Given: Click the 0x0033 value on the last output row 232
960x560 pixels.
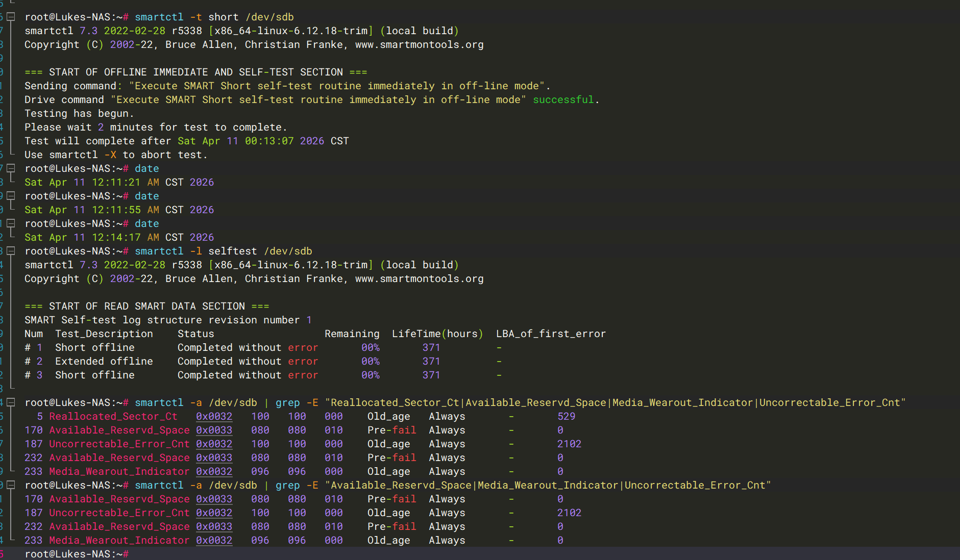Looking at the screenshot, I should point(214,526).
